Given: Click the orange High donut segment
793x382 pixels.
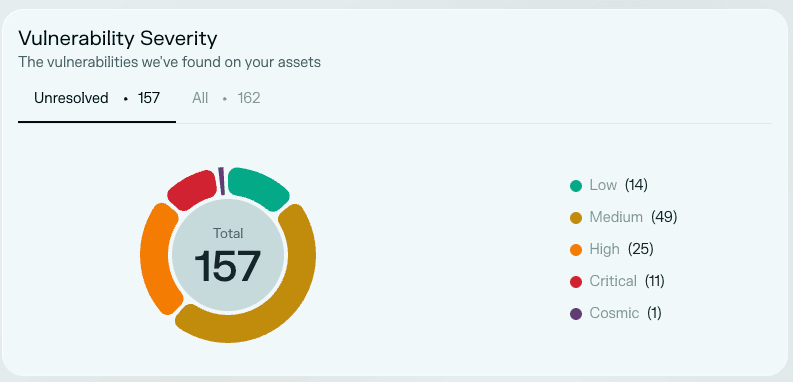Looking at the screenshot, I should click(x=158, y=258).
